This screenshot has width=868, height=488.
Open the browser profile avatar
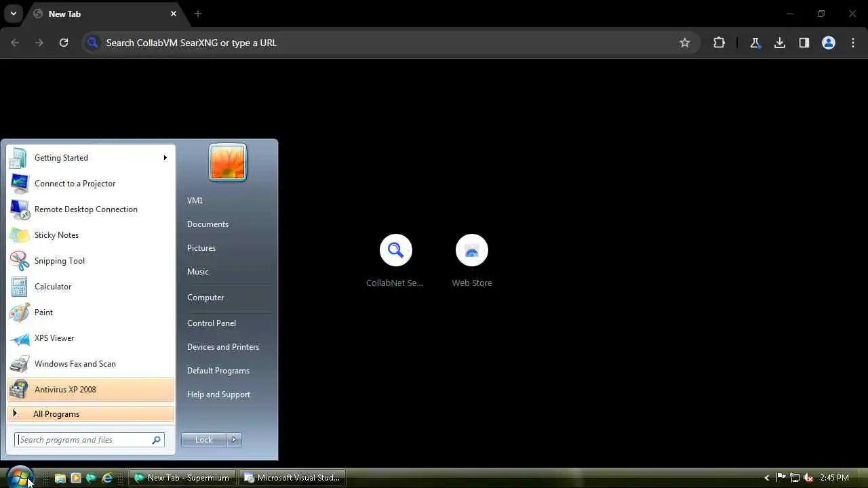(829, 43)
